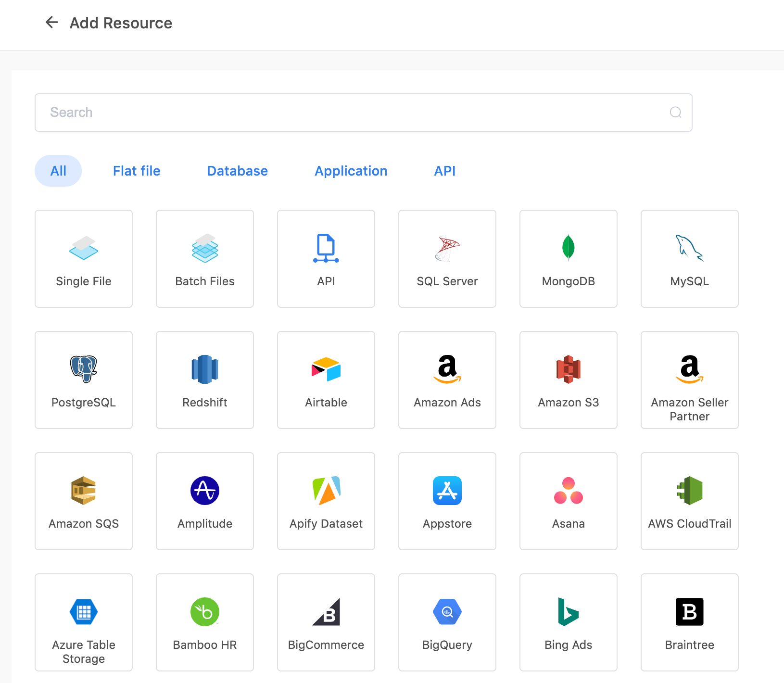Select the Appstore icon

(x=447, y=490)
